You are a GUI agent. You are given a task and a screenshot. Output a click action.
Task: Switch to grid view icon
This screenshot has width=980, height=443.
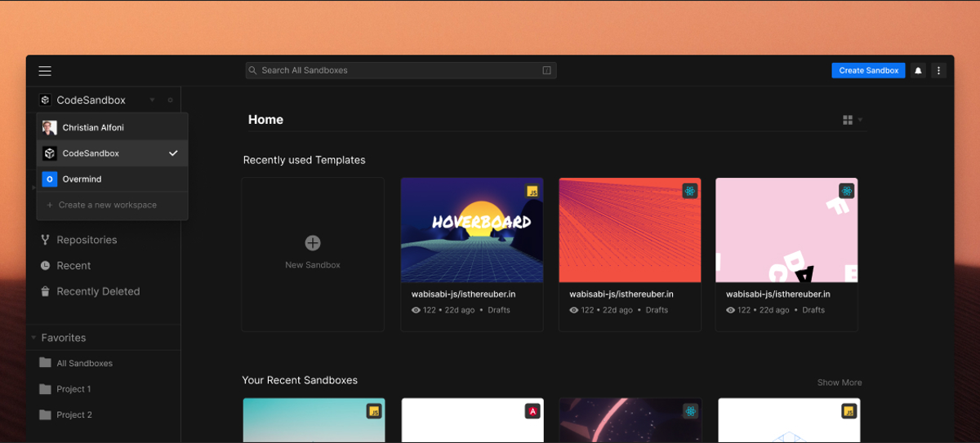(x=848, y=120)
